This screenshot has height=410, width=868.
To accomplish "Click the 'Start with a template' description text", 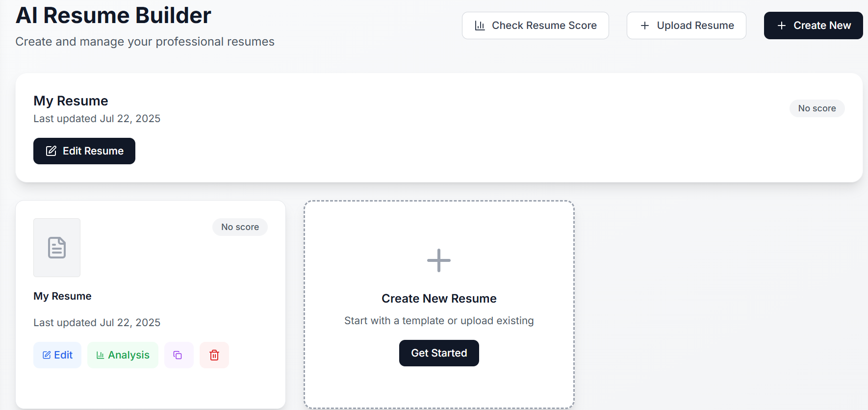I will [439, 321].
